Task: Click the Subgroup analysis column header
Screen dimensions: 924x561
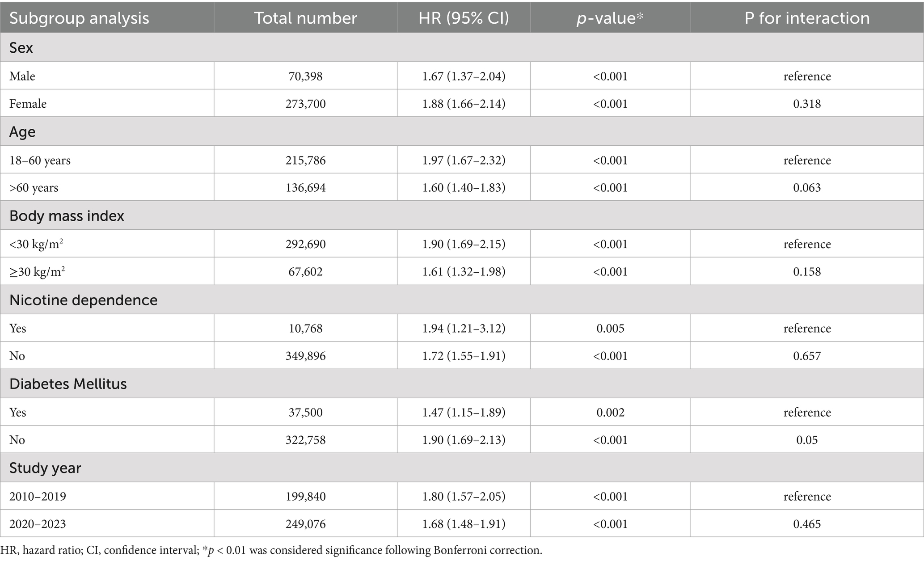Action: click(x=79, y=18)
